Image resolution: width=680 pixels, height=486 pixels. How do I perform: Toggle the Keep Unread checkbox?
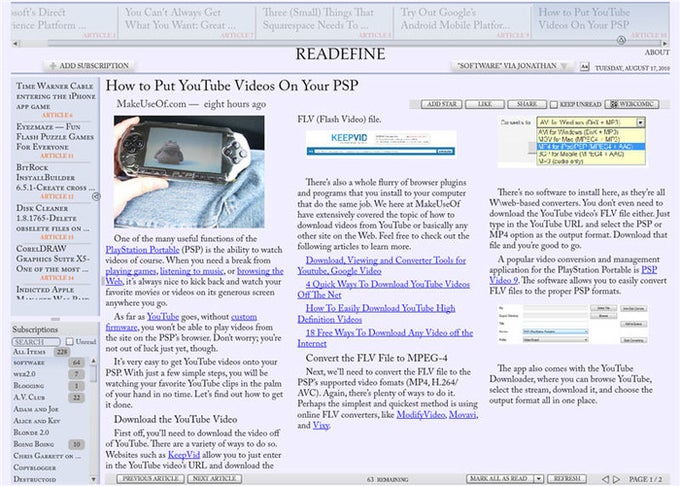(554, 104)
